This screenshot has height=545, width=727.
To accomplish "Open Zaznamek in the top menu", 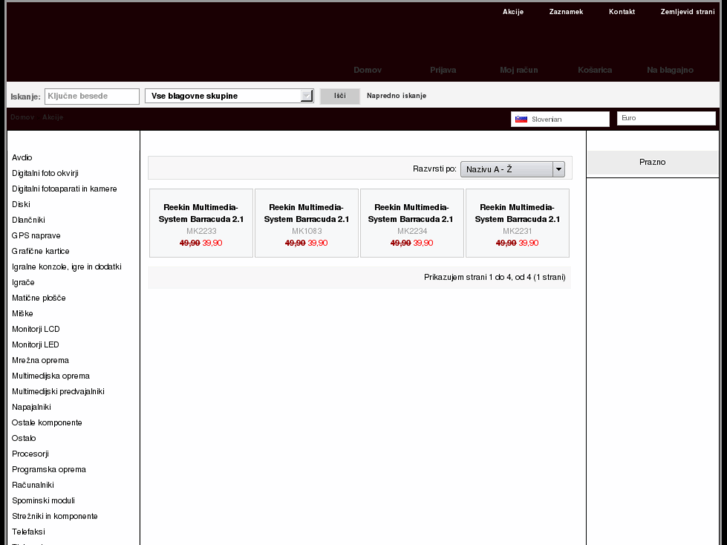I will coord(566,12).
